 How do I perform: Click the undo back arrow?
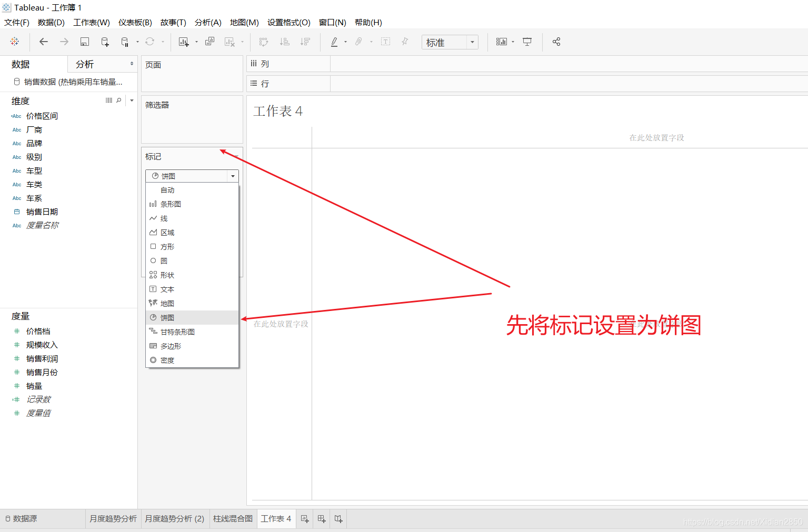44,42
